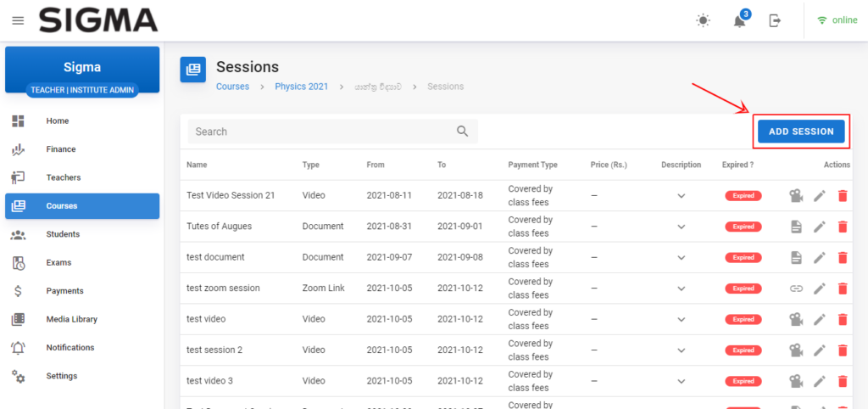Open Notifications sidebar item
Viewport: 868px width, 409px height.
coord(82,348)
